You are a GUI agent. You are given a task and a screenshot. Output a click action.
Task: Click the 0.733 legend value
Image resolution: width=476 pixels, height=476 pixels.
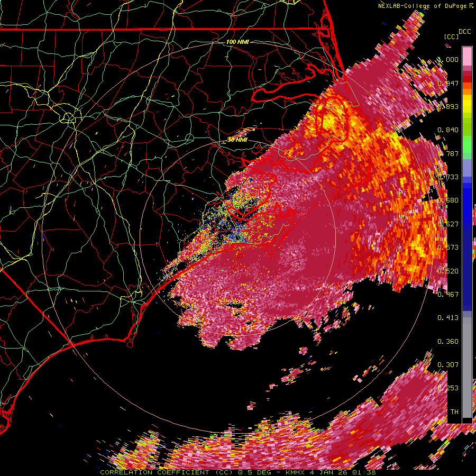point(448,177)
